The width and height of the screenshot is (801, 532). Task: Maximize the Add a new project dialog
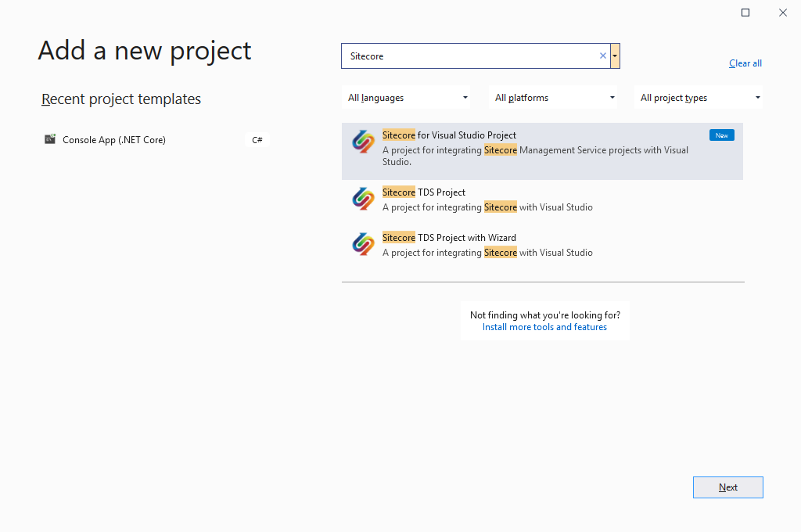(745, 13)
